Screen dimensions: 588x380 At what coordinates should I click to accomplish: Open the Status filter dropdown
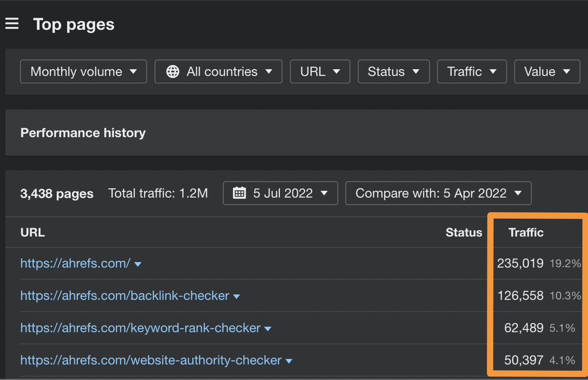[x=394, y=72]
